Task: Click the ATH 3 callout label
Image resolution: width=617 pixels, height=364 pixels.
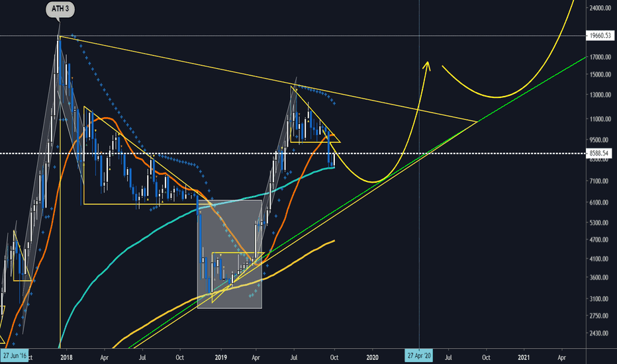Action: 60,9
